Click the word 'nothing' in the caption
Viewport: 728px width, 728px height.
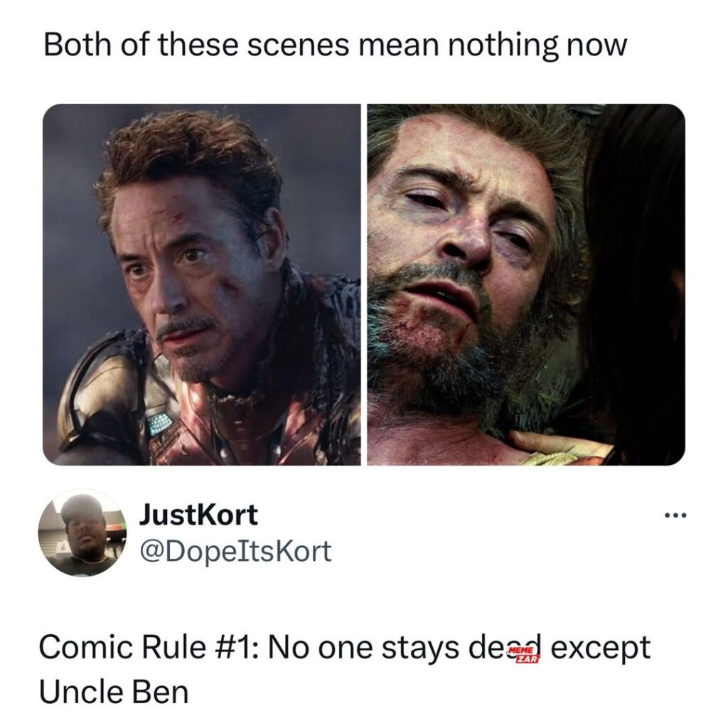tap(503, 46)
